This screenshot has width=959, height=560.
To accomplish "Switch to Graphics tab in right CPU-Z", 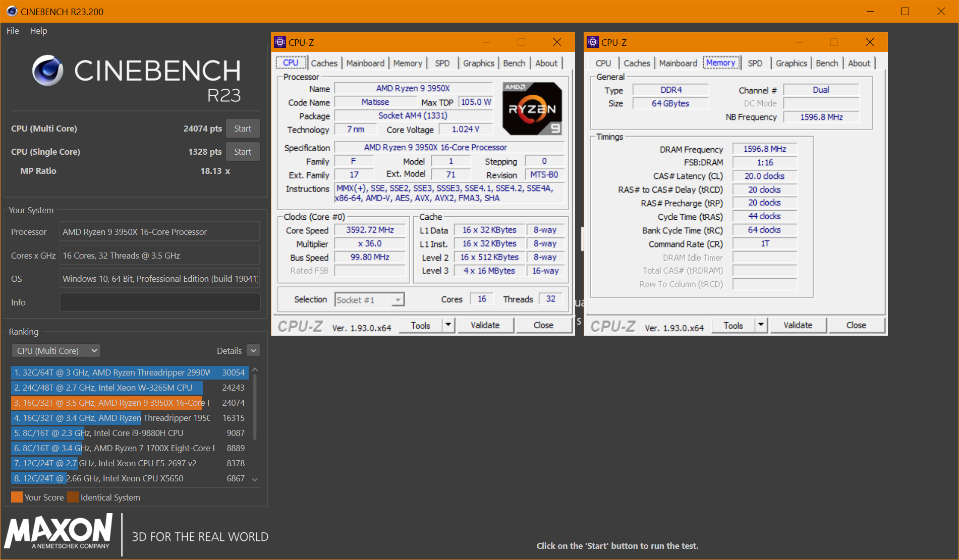I will tap(791, 64).
